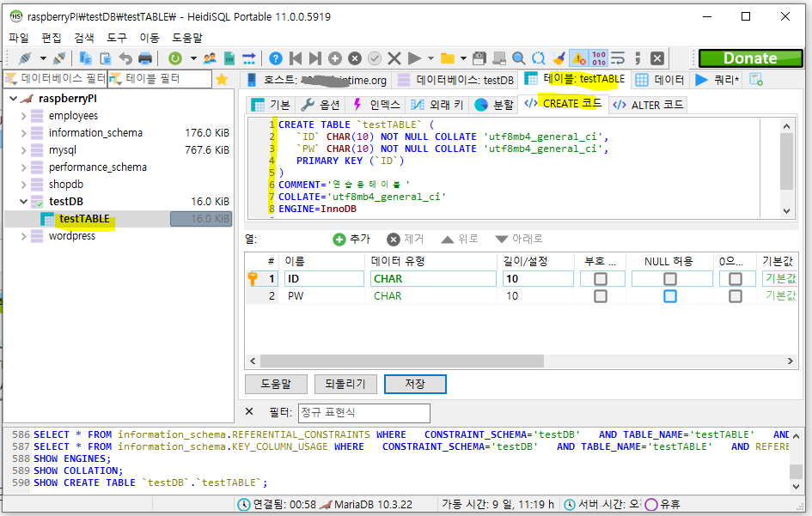Click the cancel editing X icon in toolbar
812x516 pixels.
point(394,58)
